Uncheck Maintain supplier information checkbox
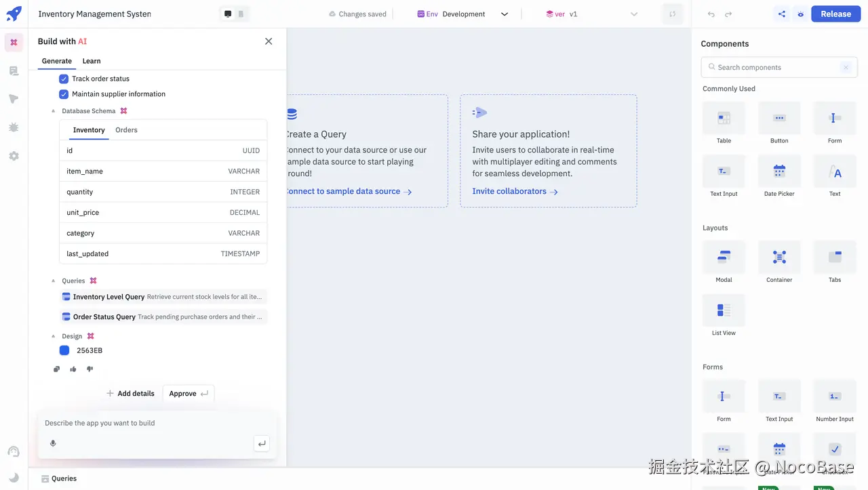 (64, 94)
